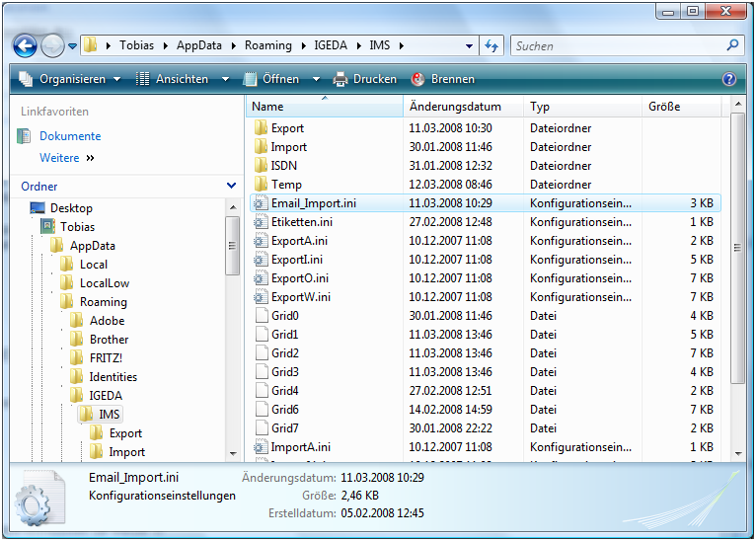
Task: Click the ExportW.ini file icon
Action: [261, 297]
